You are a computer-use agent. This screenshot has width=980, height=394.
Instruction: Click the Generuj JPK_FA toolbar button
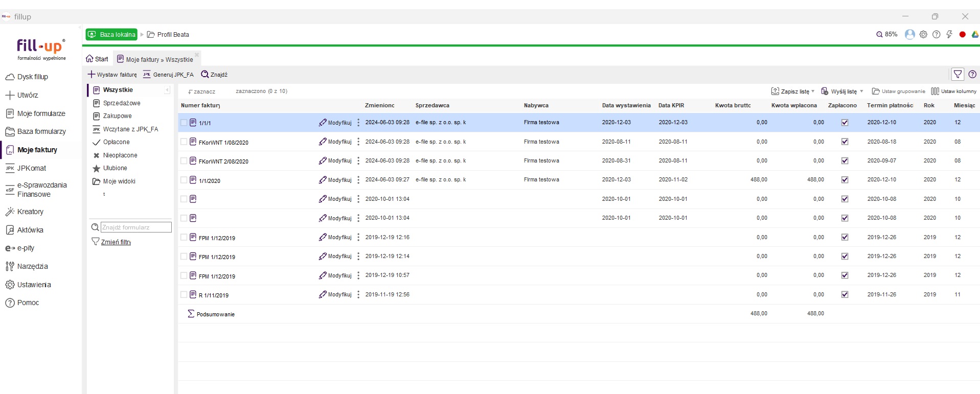click(x=168, y=75)
